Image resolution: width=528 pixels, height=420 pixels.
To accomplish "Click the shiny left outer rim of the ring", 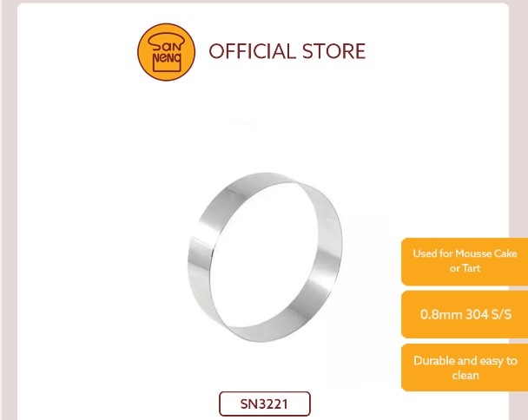I will [199, 256].
